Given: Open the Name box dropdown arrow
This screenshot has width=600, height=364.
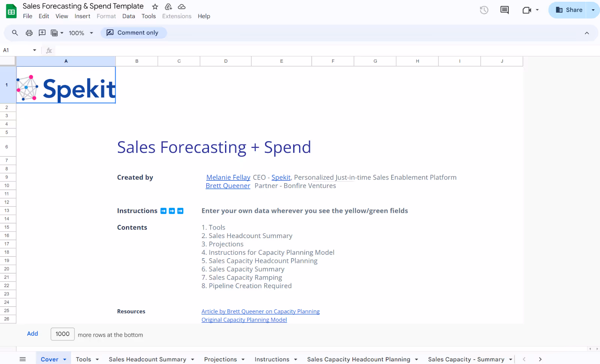Looking at the screenshot, I should pos(34,50).
